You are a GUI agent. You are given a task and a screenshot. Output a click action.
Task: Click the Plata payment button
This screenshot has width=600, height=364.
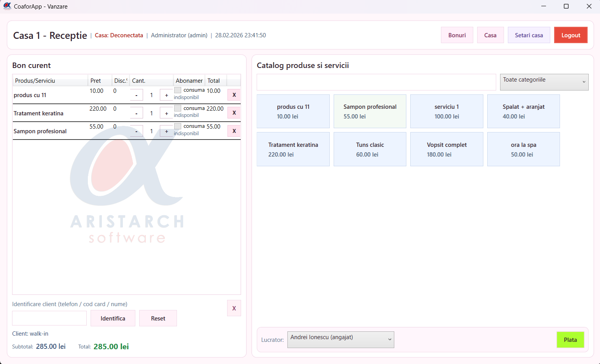(570, 340)
